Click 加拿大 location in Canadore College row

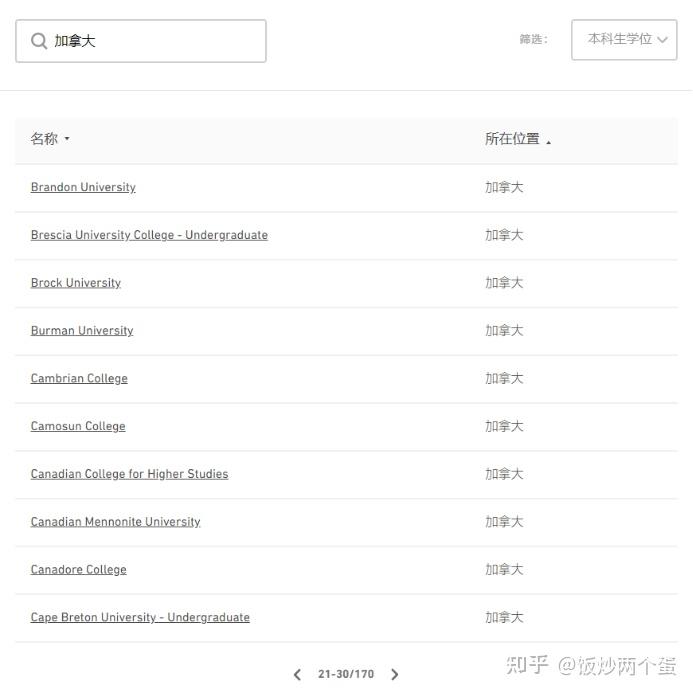[x=504, y=569]
